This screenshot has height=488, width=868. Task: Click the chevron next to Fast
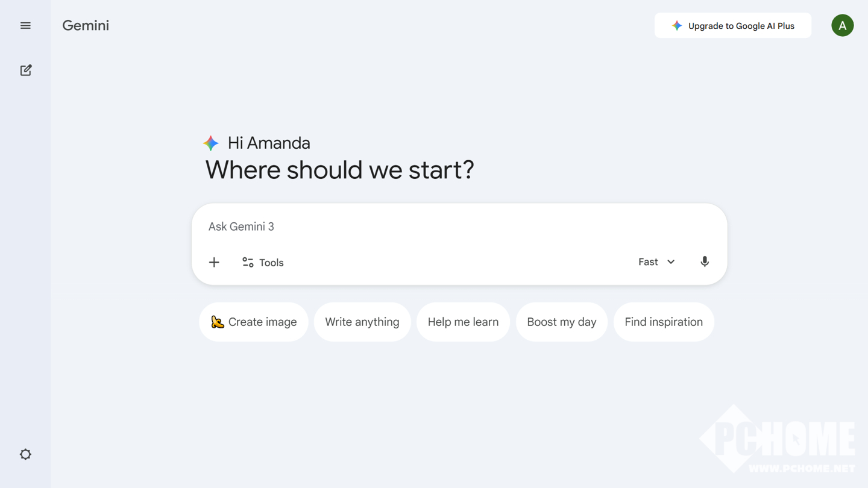click(x=671, y=262)
